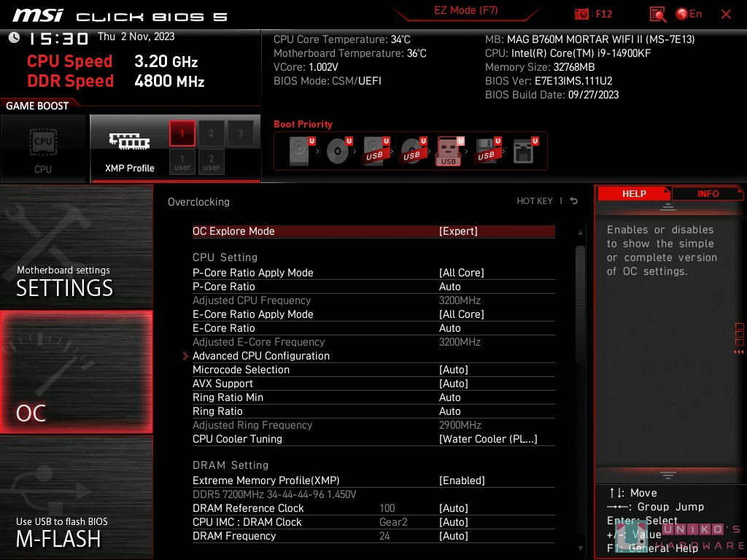Open M-FLASH BIOS flashing section
747x560 pixels.
click(x=76, y=497)
